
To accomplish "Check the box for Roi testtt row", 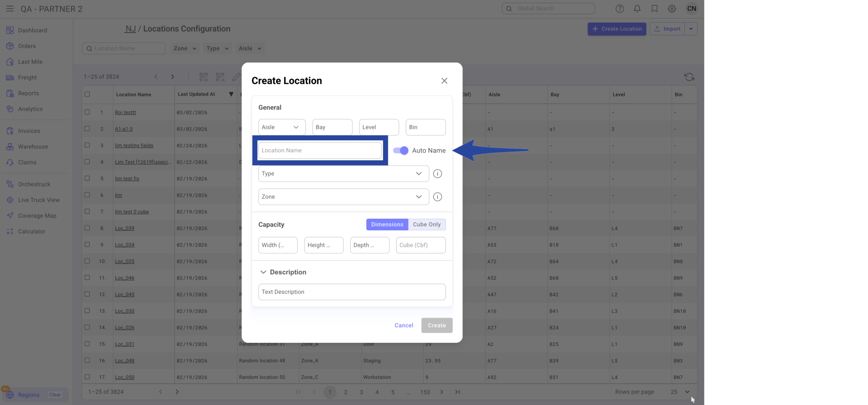I will [x=87, y=112].
